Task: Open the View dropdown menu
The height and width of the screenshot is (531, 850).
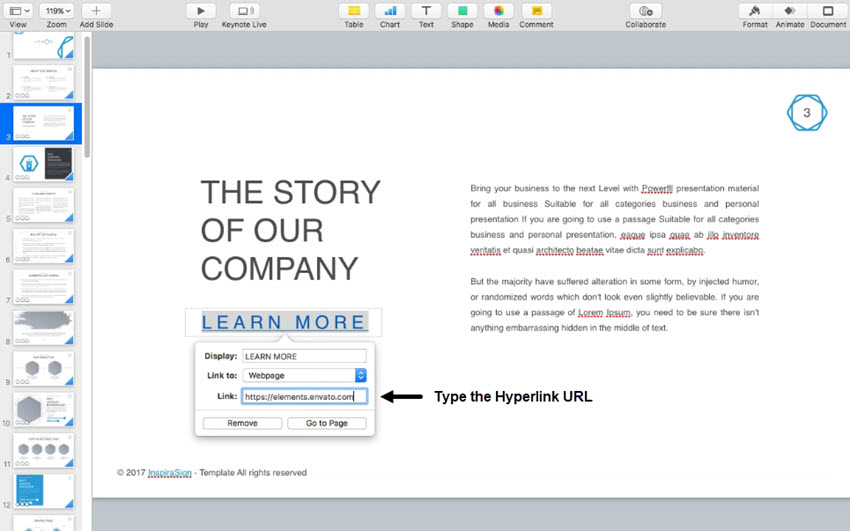Action: [x=18, y=10]
